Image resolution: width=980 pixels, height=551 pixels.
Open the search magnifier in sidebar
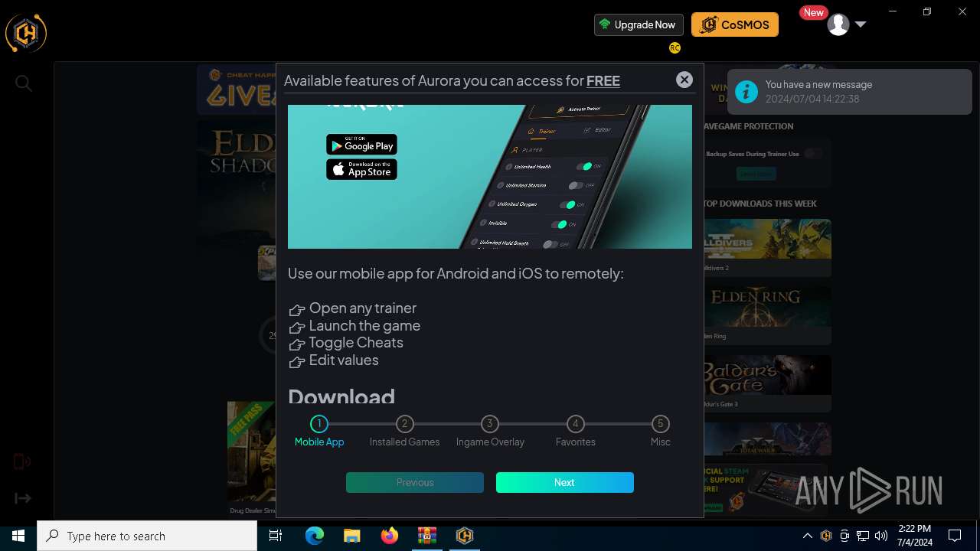click(x=24, y=83)
